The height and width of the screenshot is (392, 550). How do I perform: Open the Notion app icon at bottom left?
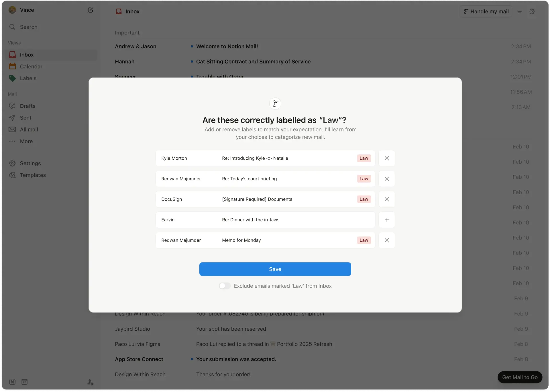click(12, 382)
